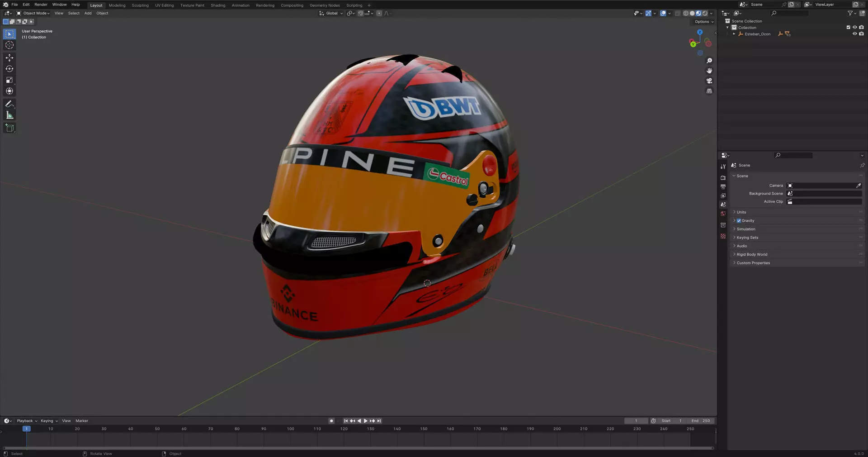This screenshot has height=457, width=868.
Task: Toggle X-ray mode
Action: click(x=677, y=13)
